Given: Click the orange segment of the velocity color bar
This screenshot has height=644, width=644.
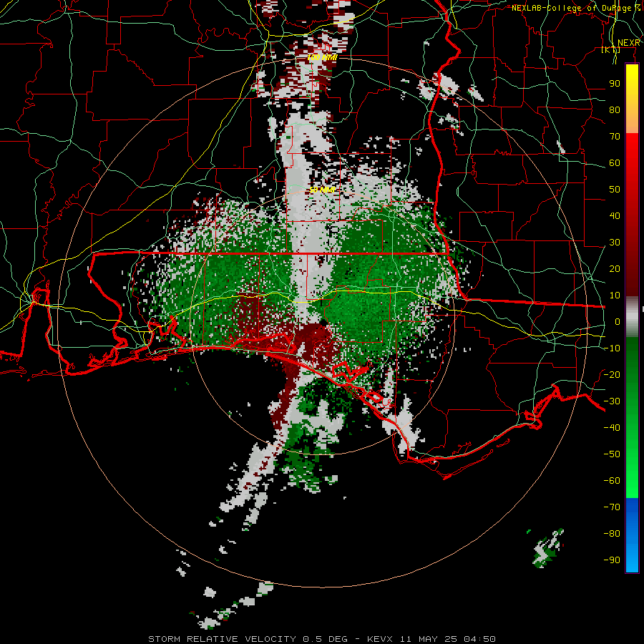Looking at the screenshot, I should [x=632, y=119].
